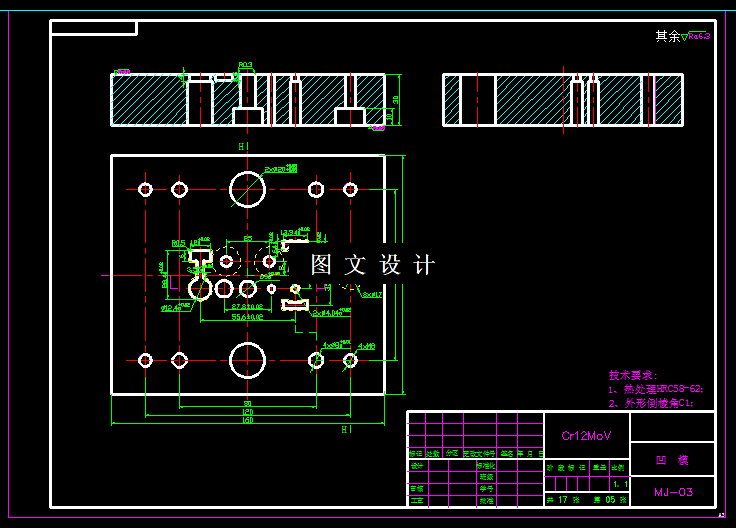Select the 2xø20 hole callout
The image size is (736, 528).
(x=281, y=169)
